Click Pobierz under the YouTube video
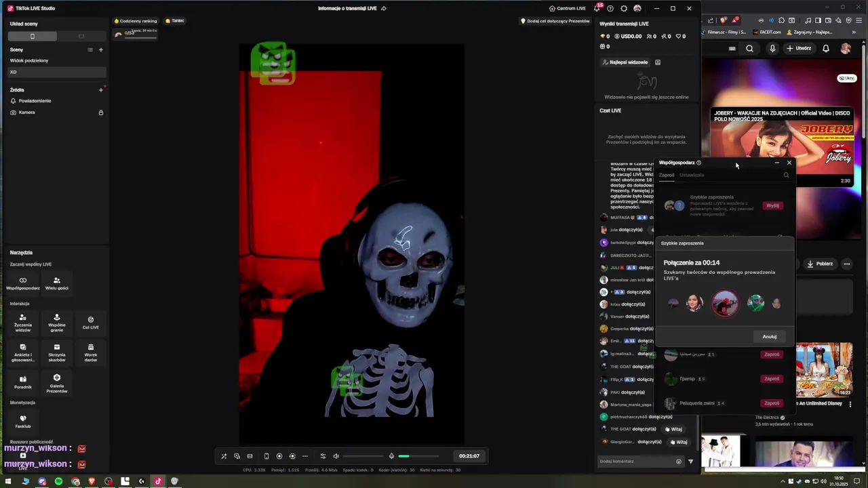 point(819,264)
